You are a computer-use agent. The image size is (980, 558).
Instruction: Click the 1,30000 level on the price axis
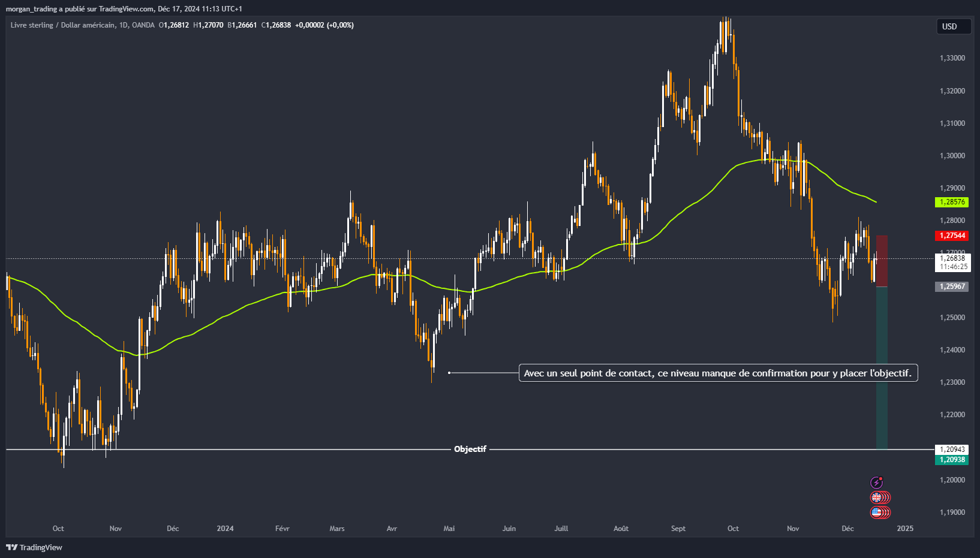point(952,156)
